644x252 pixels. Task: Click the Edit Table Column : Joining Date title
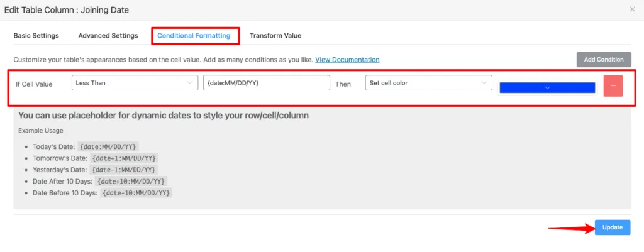[x=67, y=10]
